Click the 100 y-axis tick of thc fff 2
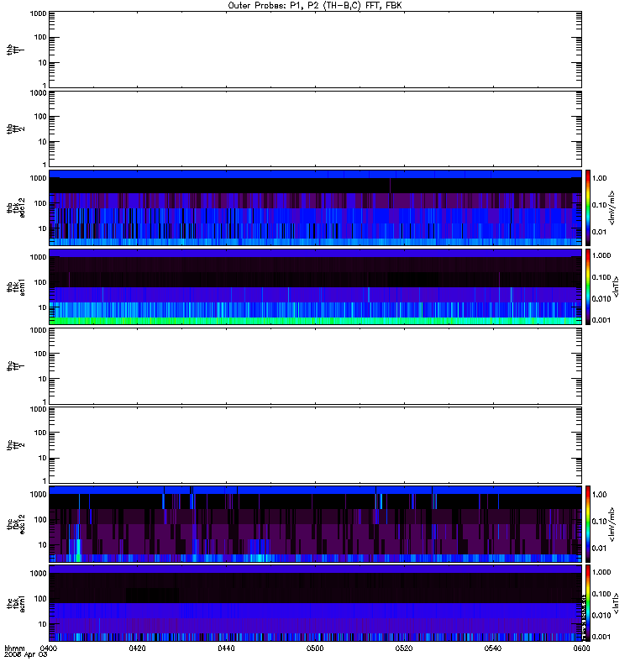The image size is (630, 672). click(x=40, y=433)
